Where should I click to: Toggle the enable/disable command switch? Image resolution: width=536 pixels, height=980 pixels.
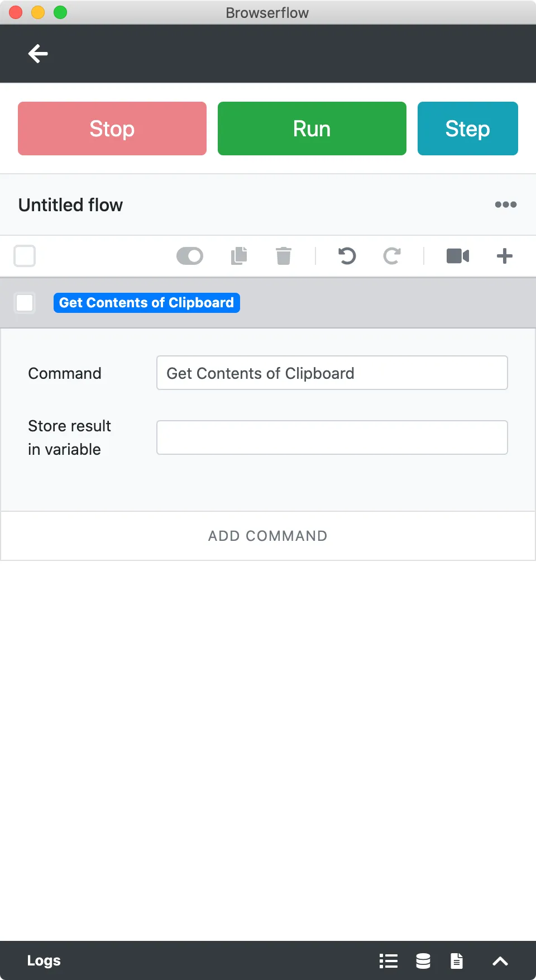point(190,256)
